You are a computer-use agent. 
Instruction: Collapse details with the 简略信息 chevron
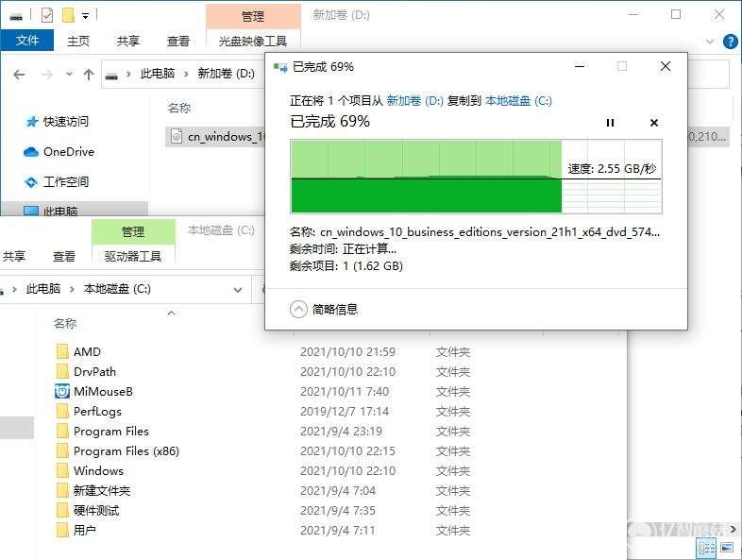[298, 310]
